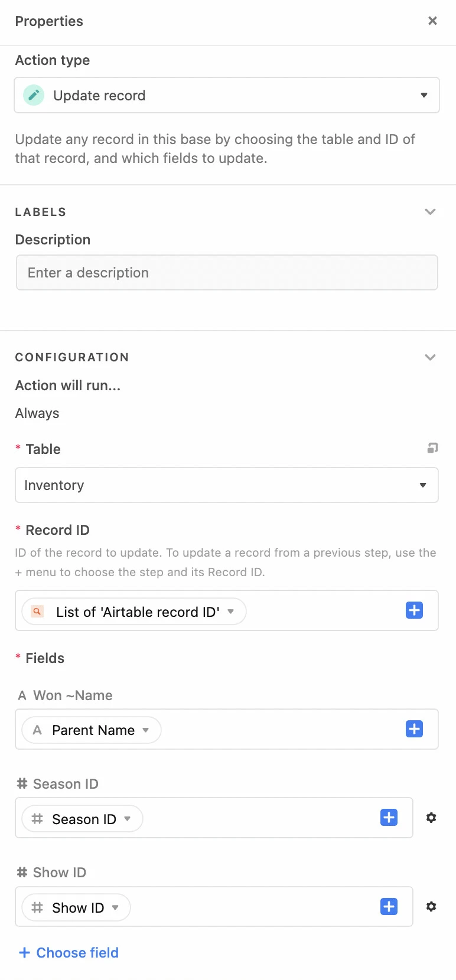The width and height of the screenshot is (456, 980).
Task: Click the icon beside the Table label
Action: (x=432, y=448)
